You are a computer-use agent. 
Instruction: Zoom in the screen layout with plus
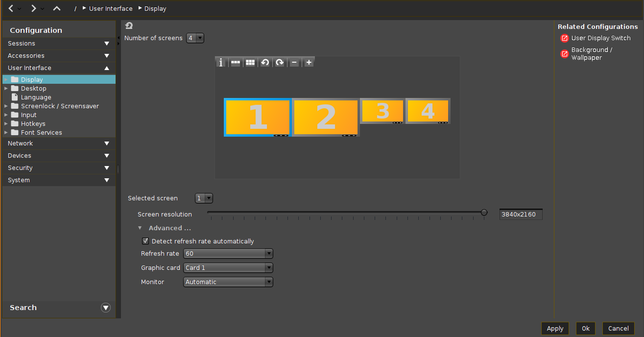pos(309,63)
